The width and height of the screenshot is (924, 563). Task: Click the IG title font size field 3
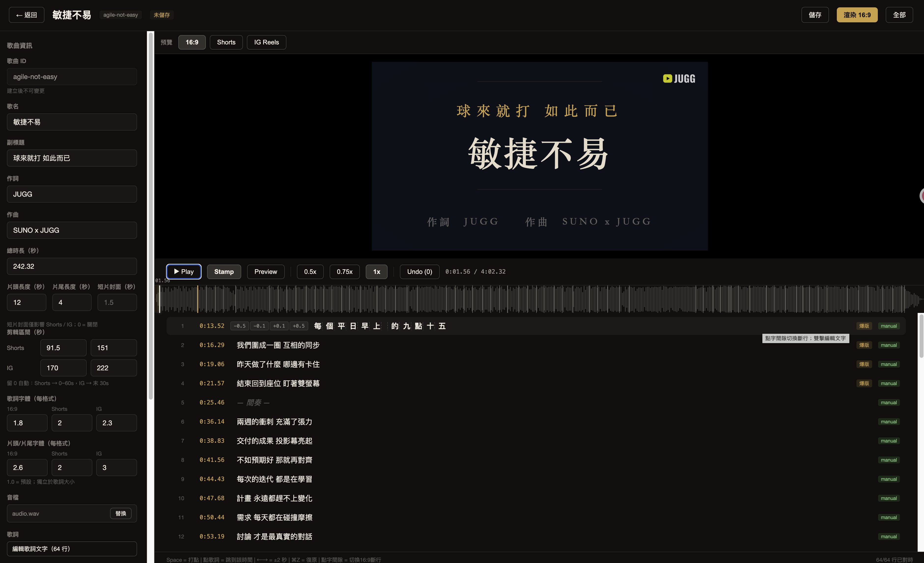coord(117,468)
